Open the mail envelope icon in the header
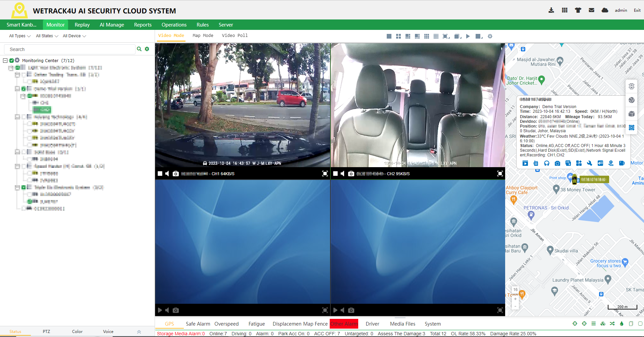The height and width of the screenshot is (337, 644). pyautogui.click(x=591, y=10)
